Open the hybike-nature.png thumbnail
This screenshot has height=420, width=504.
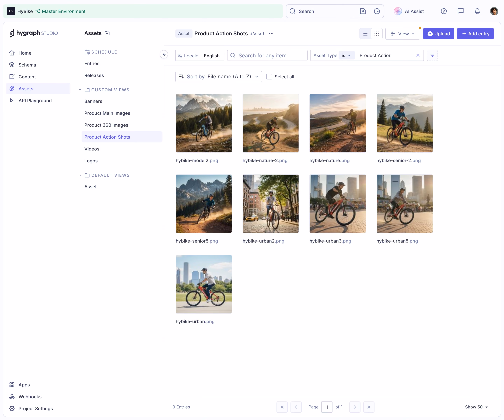pos(337,123)
